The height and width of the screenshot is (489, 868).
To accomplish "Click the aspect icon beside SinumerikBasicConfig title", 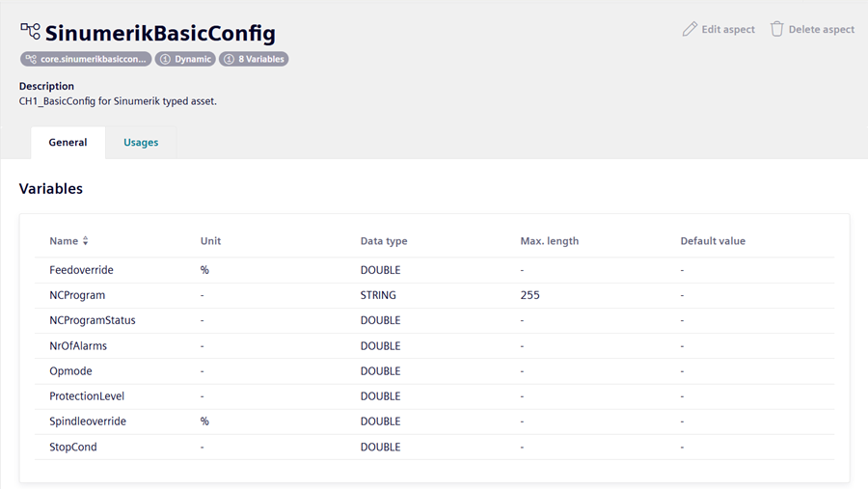I will click(31, 31).
